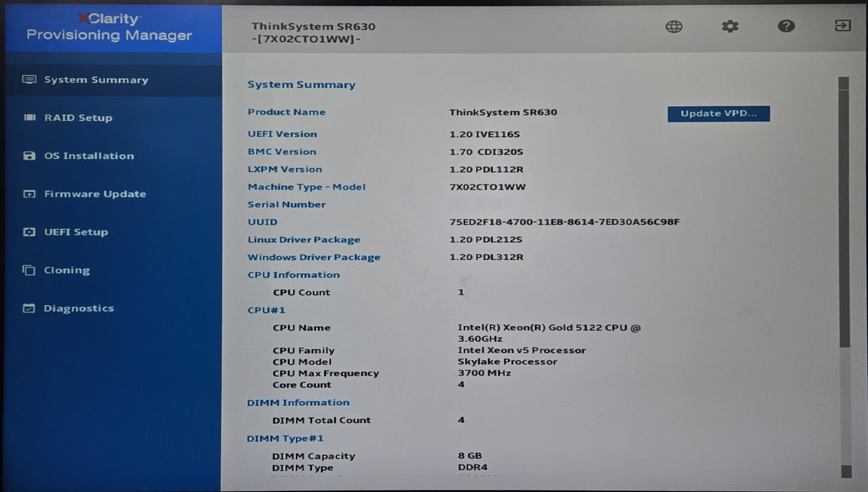Click the exit icon in header
The height and width of the screenshot is (492, 868).
tap(843, 26)
